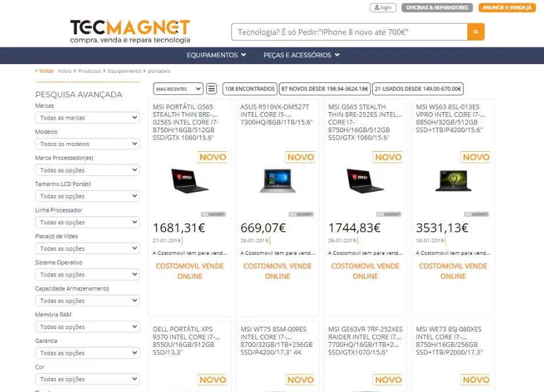Click the MSI WS63 laptop thumbnail
This screenshot has width=544, height=392.
453,181
